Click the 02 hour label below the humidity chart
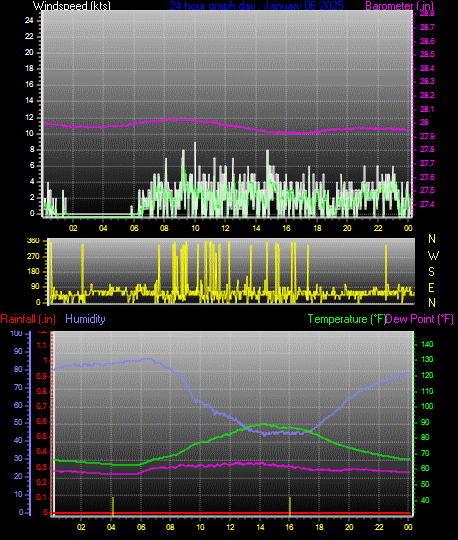Screen dimensions: 458x540 (x=81, y=527)
